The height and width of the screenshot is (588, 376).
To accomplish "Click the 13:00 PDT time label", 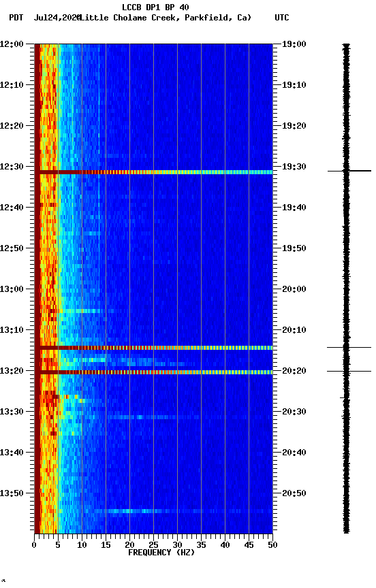I will click(12, 289).
